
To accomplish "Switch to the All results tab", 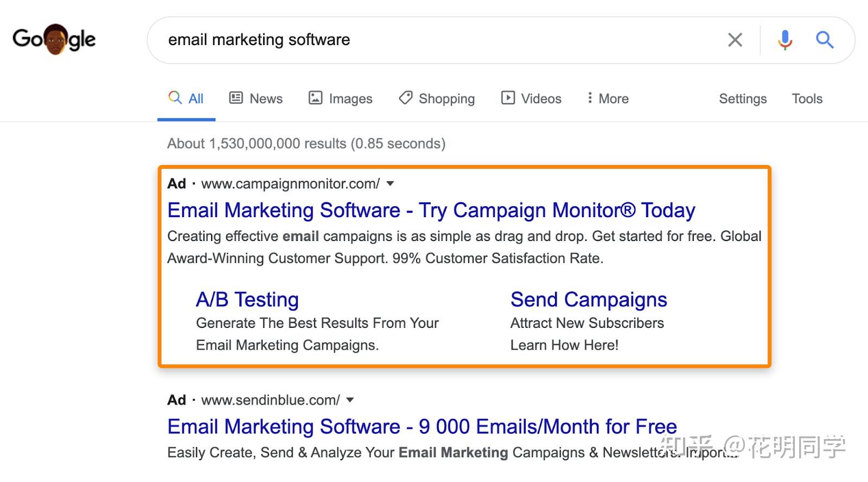I will tap(186, 98).
